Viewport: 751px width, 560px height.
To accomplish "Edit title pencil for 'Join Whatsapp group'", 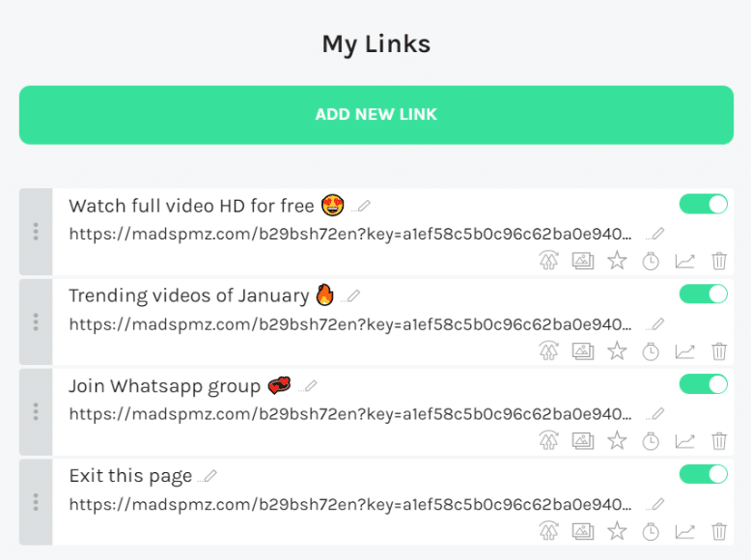I will coord(310,385).
